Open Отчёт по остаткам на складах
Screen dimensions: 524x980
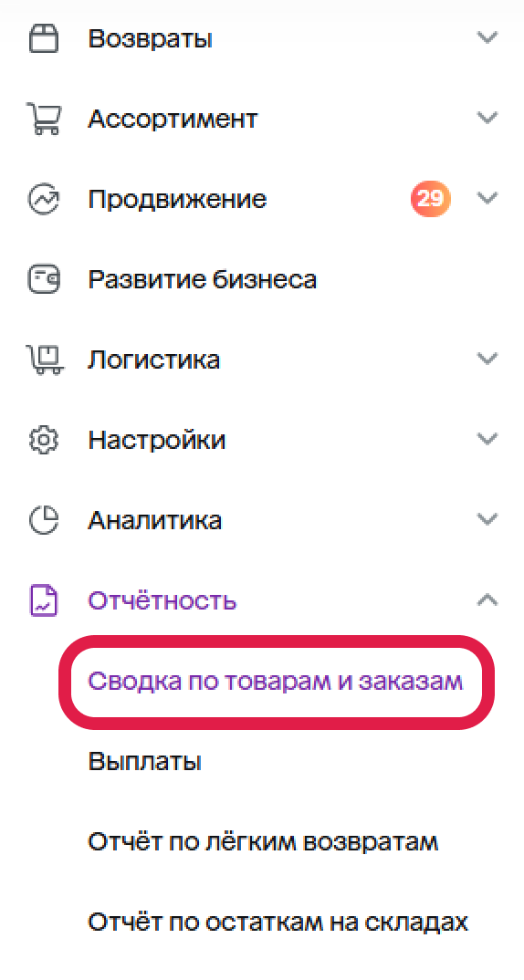pyautogui.click(x=278, y=923)
